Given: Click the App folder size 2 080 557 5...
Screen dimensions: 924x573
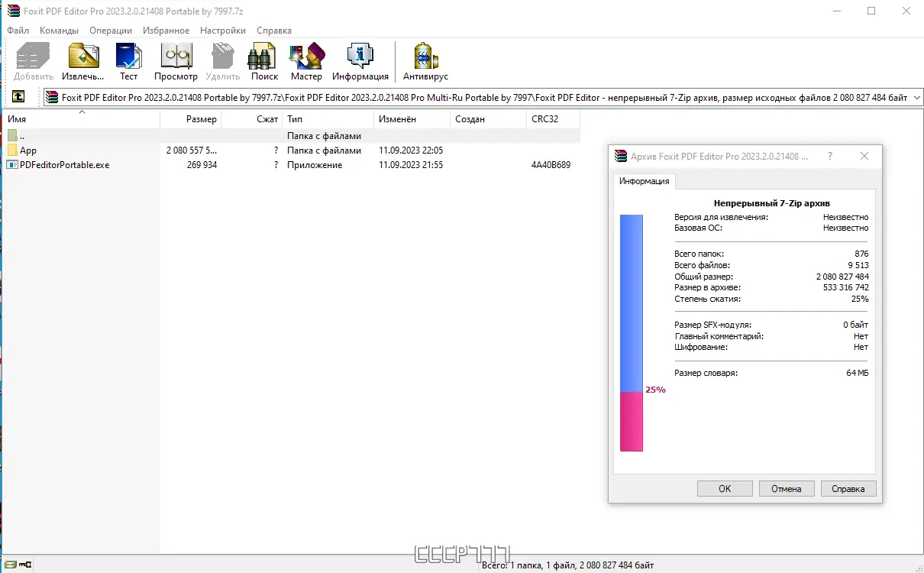Looking at the screenshot, I should (192, 151).
